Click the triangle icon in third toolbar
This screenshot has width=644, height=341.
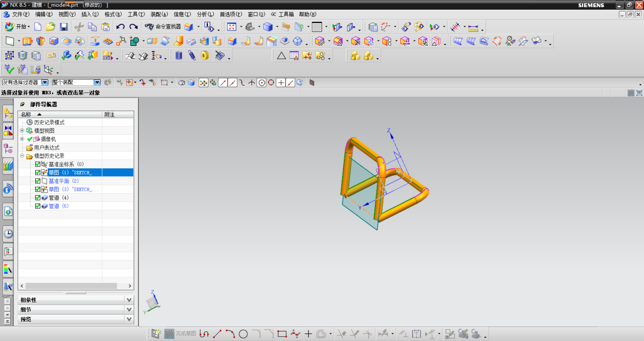pyautogui.click(x=281, y=56)
